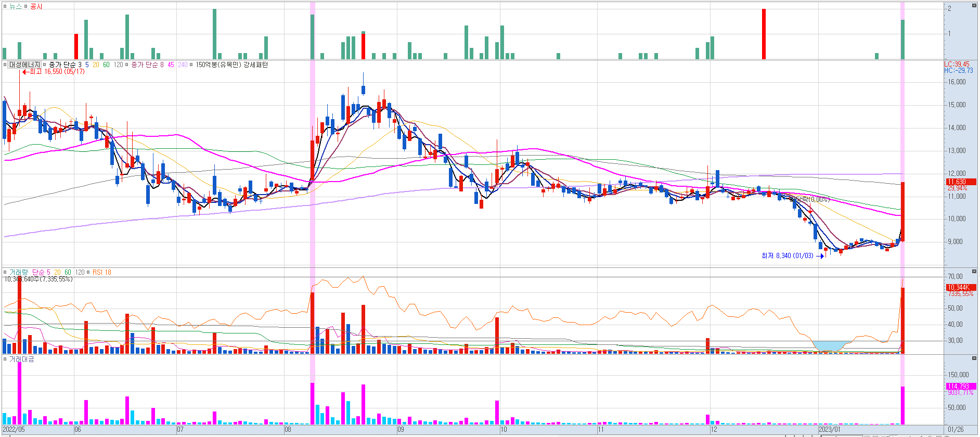Select the volume pane's yellow 20 average label
The width and height of the screenshot is (980, 437).
(x=57, y=272)
